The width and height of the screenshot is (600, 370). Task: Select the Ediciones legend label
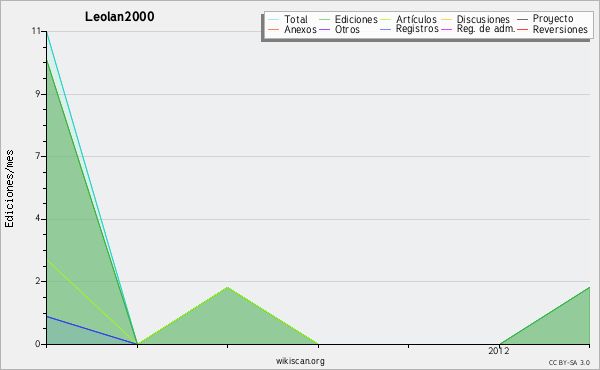tap(356, 19)
